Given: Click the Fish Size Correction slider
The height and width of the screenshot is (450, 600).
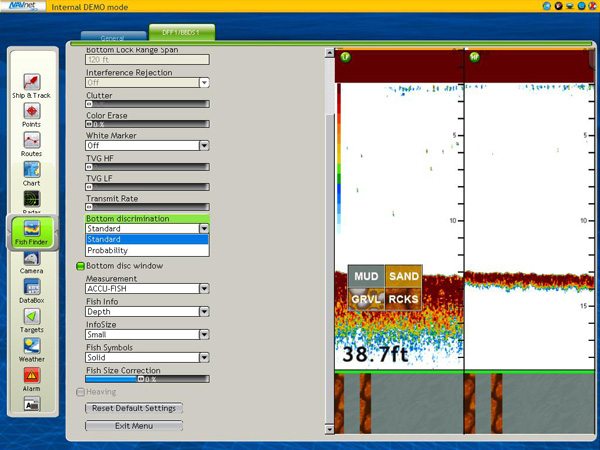Looking at the screenshot, I should tap(147, 380).
